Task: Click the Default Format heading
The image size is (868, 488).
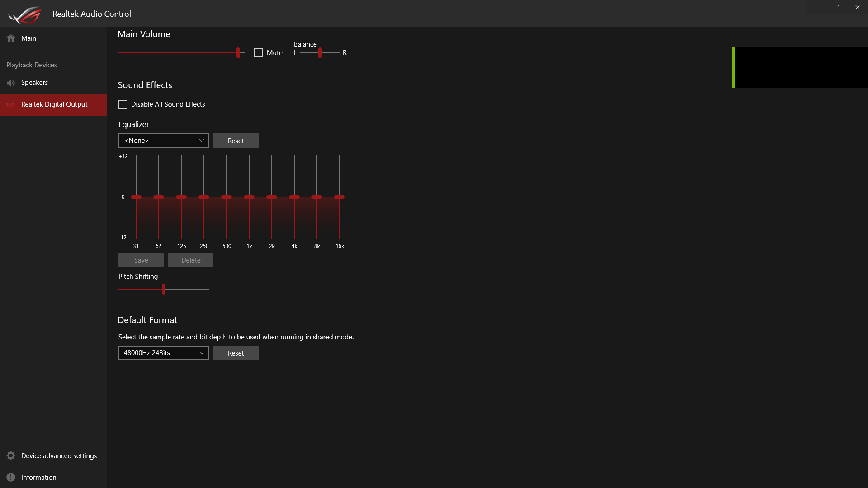Action: 147,320
